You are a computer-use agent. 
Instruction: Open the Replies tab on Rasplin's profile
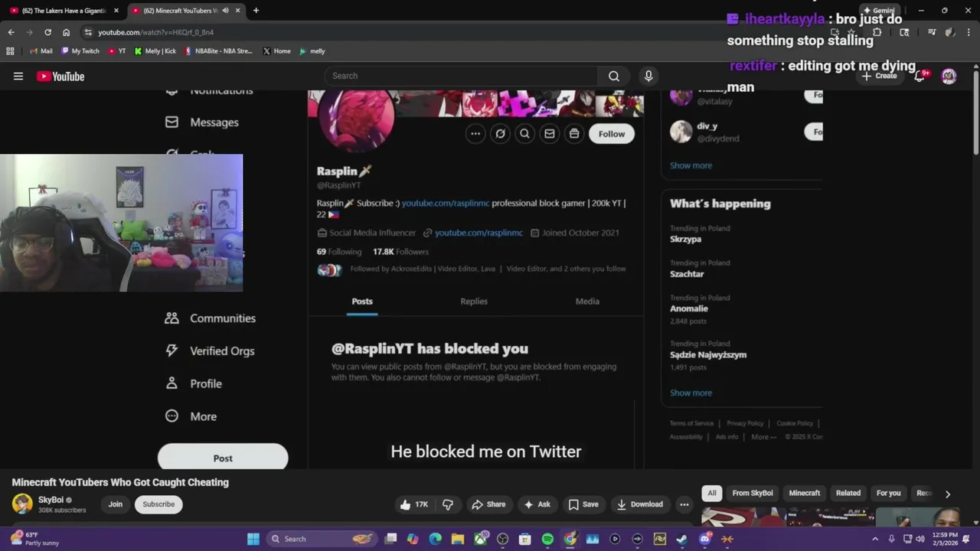coord(474,302)
